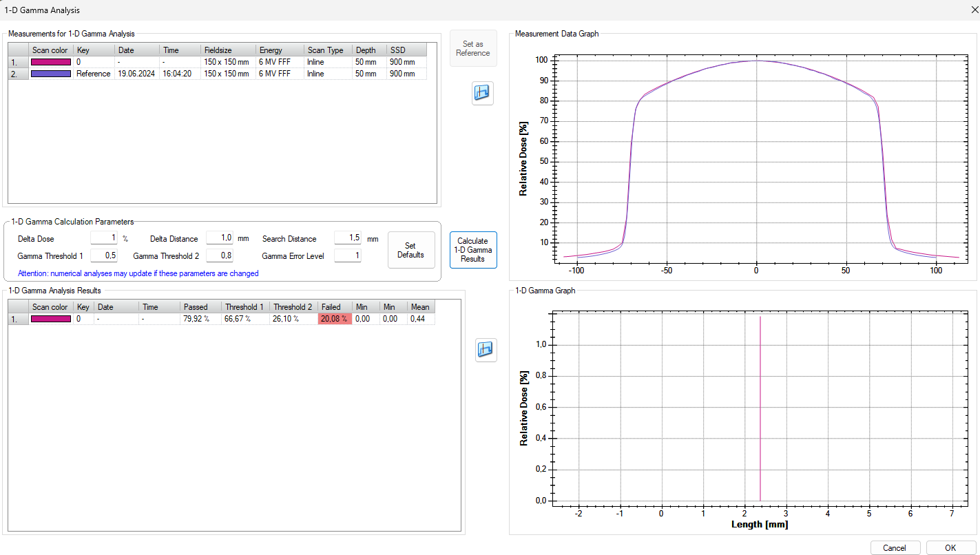This screenshot has width=980, height=555.
Task: Select the Gamma Error Level field
Action: point(348,255)
